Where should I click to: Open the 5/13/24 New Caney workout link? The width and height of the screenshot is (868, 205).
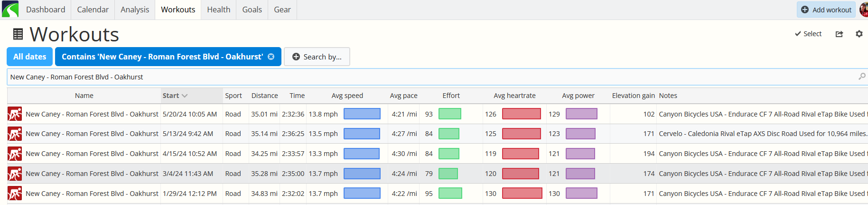pos(92,134)
